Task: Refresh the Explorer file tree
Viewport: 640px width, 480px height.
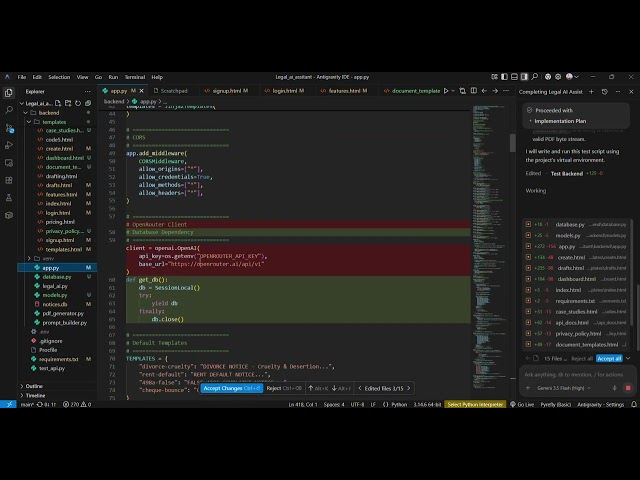Action: (78, 103)
